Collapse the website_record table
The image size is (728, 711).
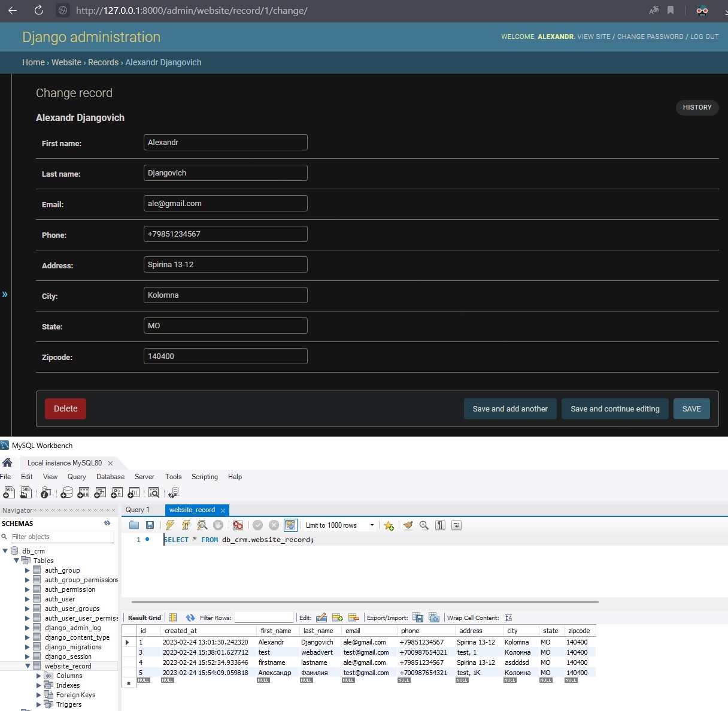click(28, 666)
